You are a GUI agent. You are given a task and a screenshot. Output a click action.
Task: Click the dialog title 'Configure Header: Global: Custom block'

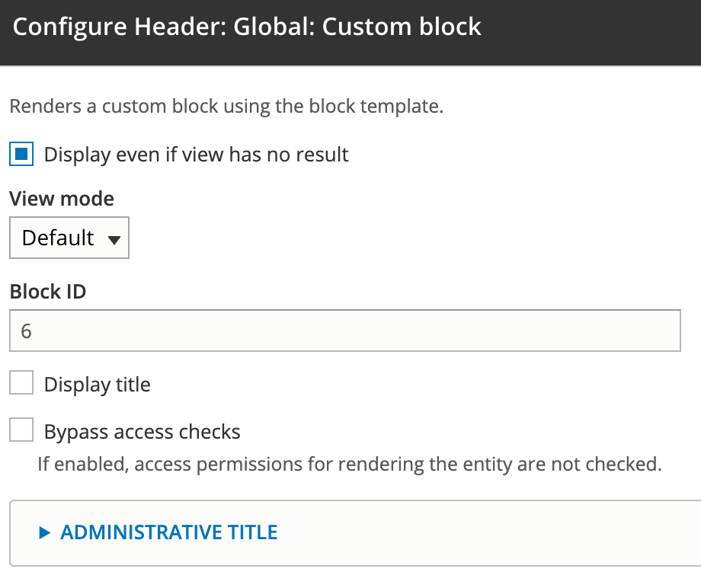point(248,27)
